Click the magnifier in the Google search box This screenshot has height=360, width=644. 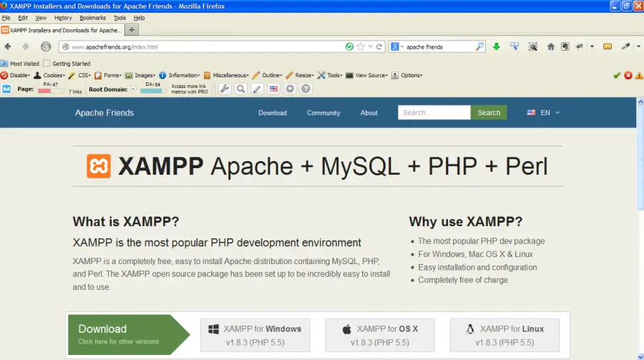[479, 47]
